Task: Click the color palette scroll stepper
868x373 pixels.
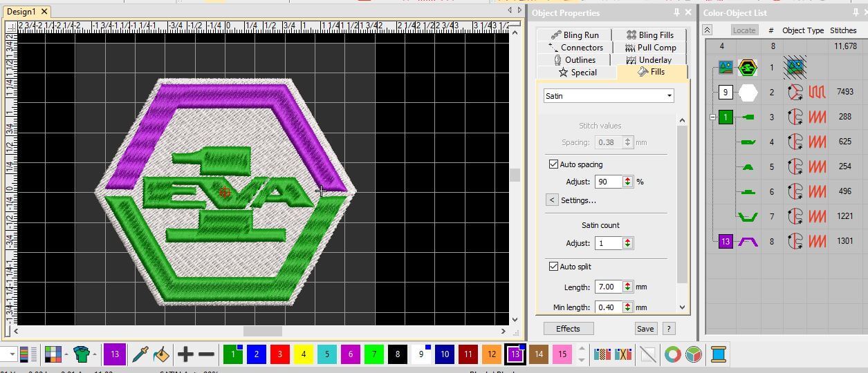Action: click(x=582, y=354)
